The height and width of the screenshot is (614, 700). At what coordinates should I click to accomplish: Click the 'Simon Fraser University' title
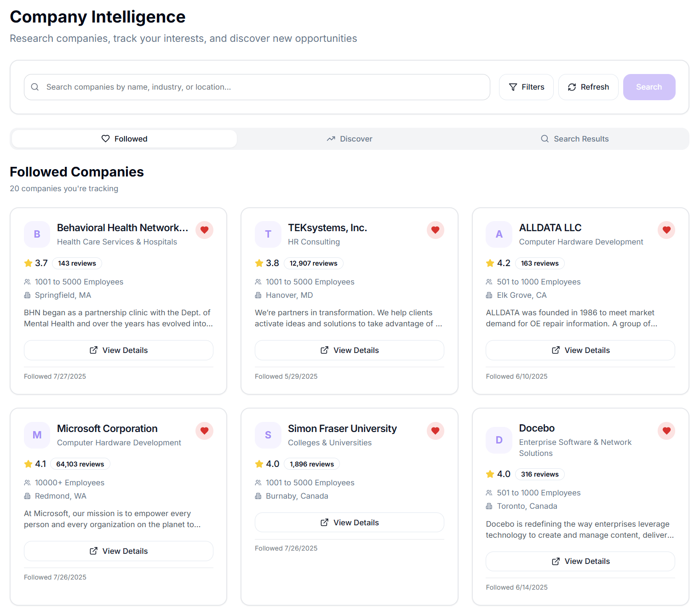pyautogui.click(x=342, y=429)
